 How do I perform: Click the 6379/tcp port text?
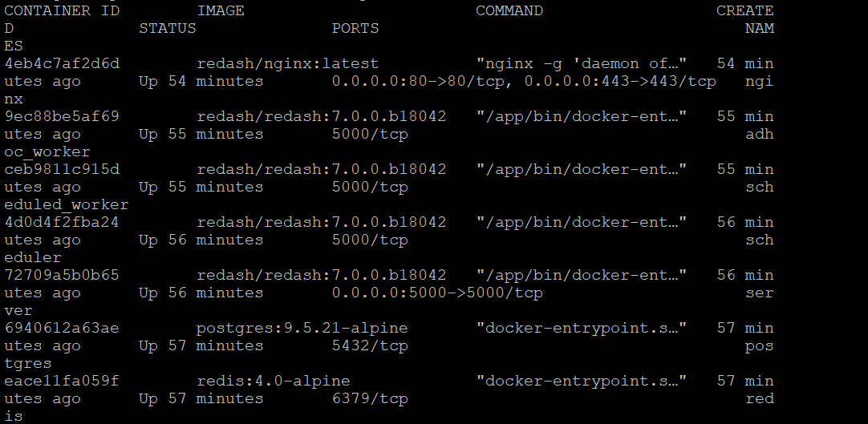pos(370,400)
